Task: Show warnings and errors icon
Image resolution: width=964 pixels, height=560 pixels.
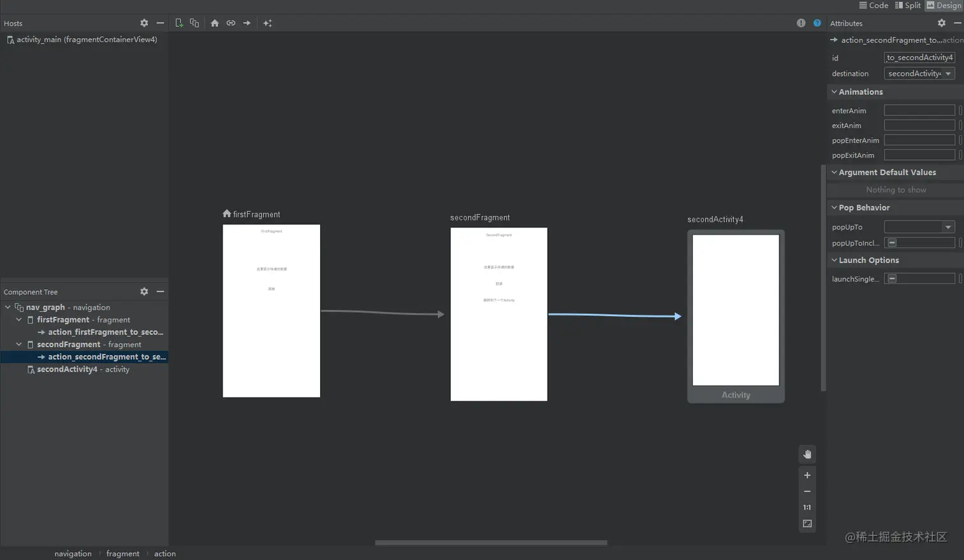Action: pyautogui.click(x=801, y=23)
